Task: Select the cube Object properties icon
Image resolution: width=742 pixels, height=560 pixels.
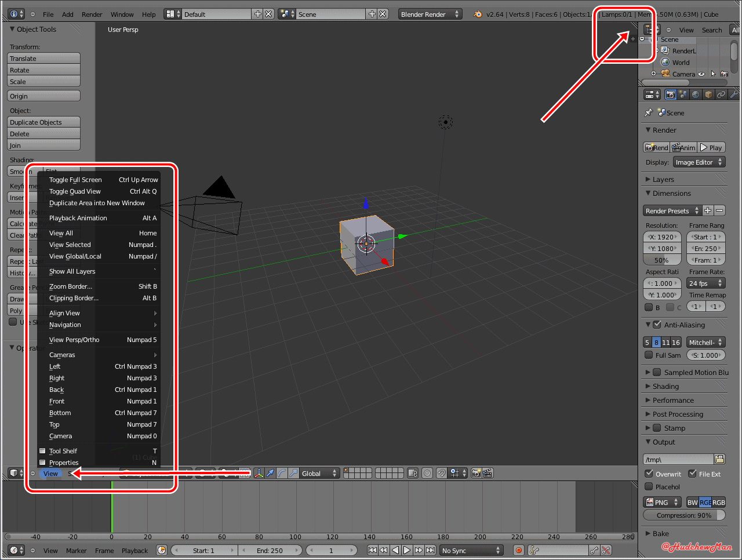Action: 708,94
